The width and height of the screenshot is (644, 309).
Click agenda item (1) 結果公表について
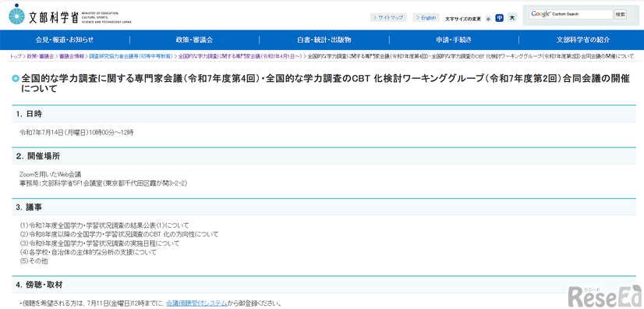click(x=104, y=226)
